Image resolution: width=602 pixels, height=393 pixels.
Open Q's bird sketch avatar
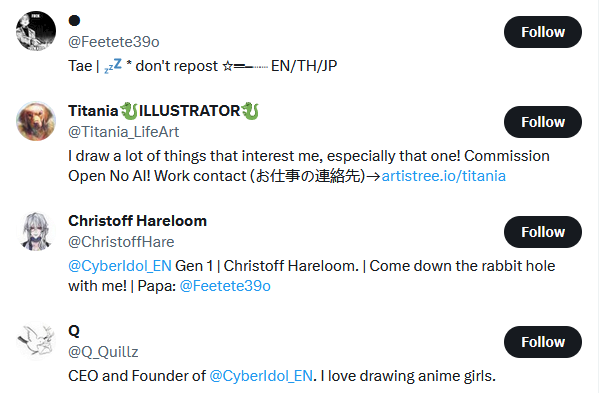tap(36, 341)
